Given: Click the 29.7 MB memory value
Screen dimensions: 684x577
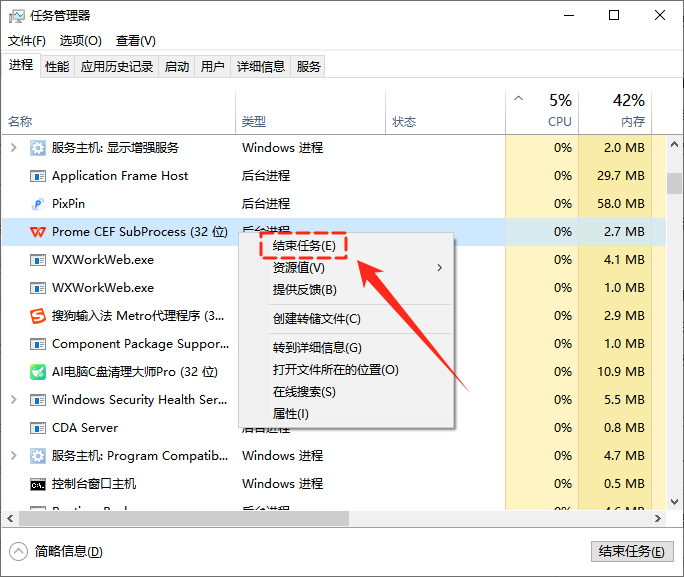Looking at the screenshot, I should point(621,176).
